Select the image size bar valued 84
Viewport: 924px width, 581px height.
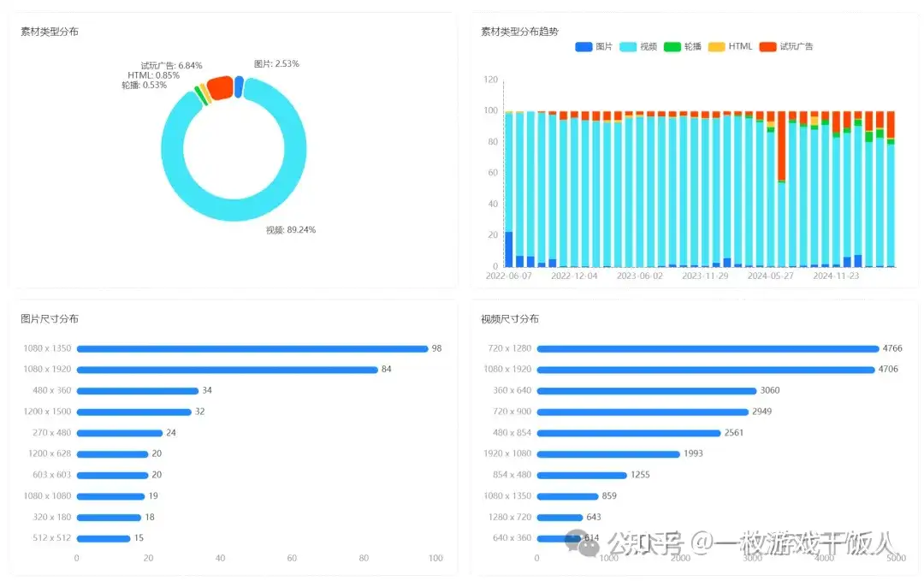[x=228, y=370]
